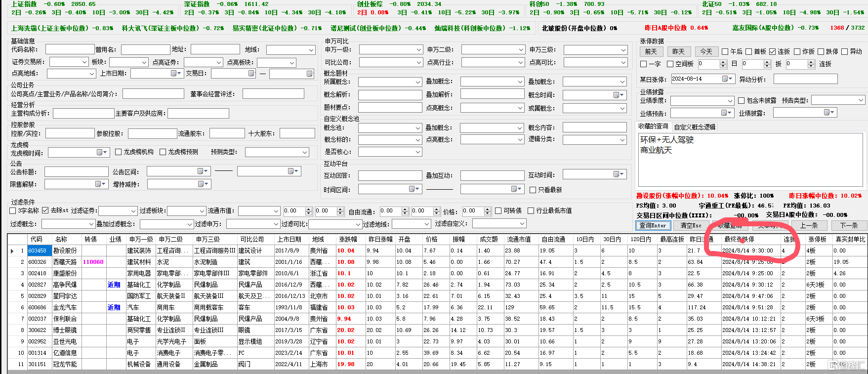Enable the 一字 checkbox
868x374 pixels.
point(643,64)
